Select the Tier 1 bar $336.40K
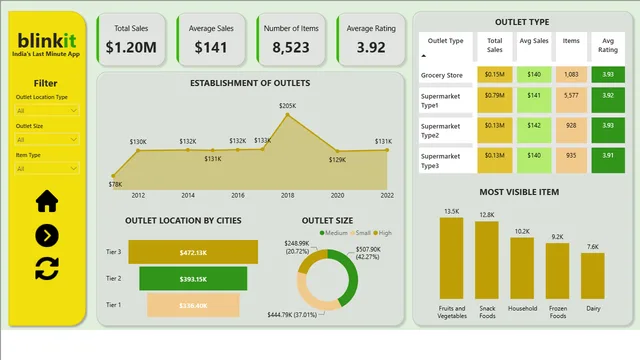Viewport: 640px width, 360px height. click(x=193, y=305)
